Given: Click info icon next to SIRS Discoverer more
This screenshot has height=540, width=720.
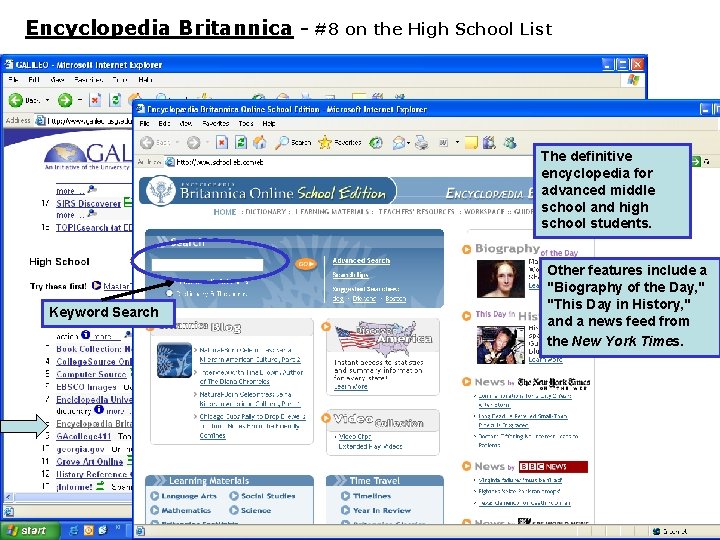Looking at the screenshot, I should 92,214.
